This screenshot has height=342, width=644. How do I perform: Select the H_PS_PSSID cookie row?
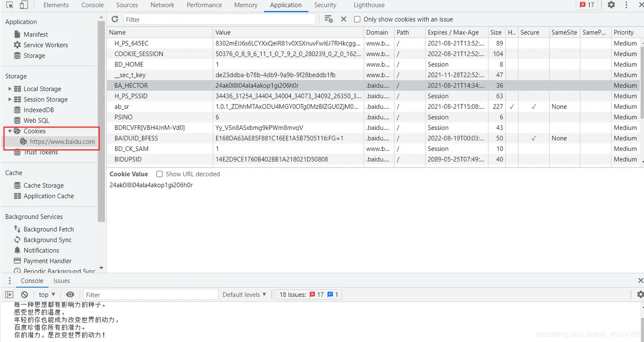373,96
